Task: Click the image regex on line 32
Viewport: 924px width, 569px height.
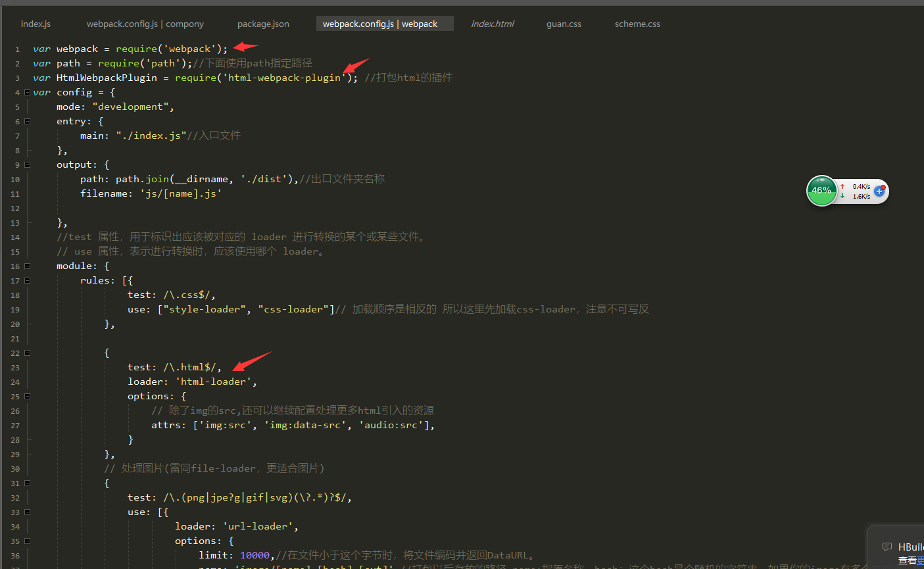Action: (x=255, y=497)
